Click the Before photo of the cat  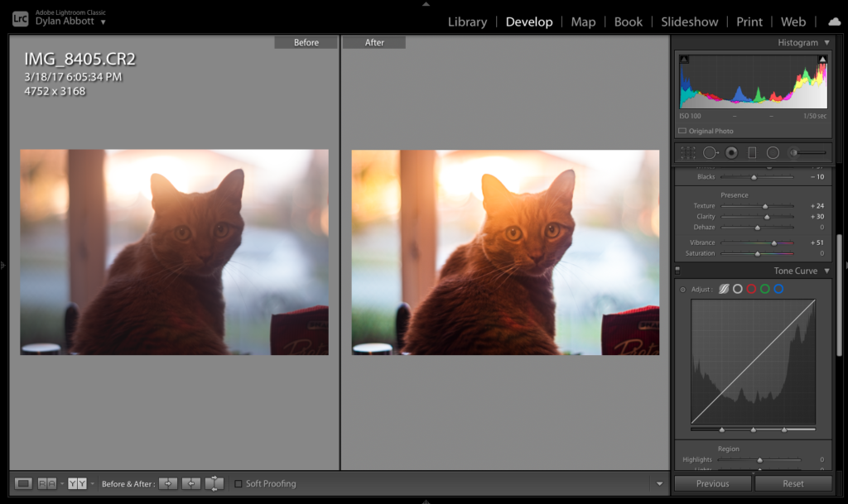[x=174, y=252]
